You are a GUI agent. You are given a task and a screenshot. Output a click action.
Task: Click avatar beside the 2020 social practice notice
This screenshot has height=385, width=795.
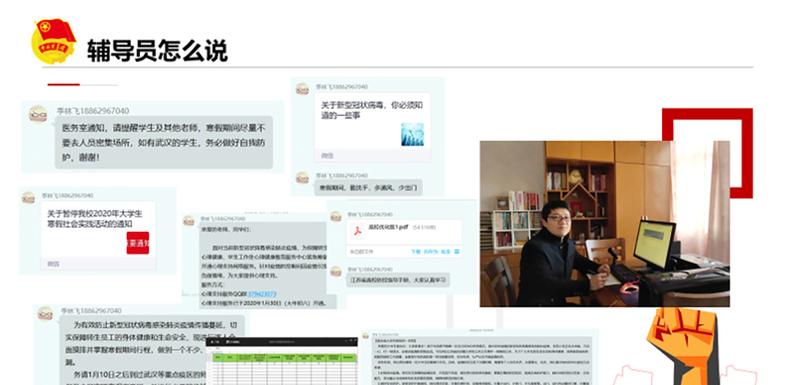28,198
